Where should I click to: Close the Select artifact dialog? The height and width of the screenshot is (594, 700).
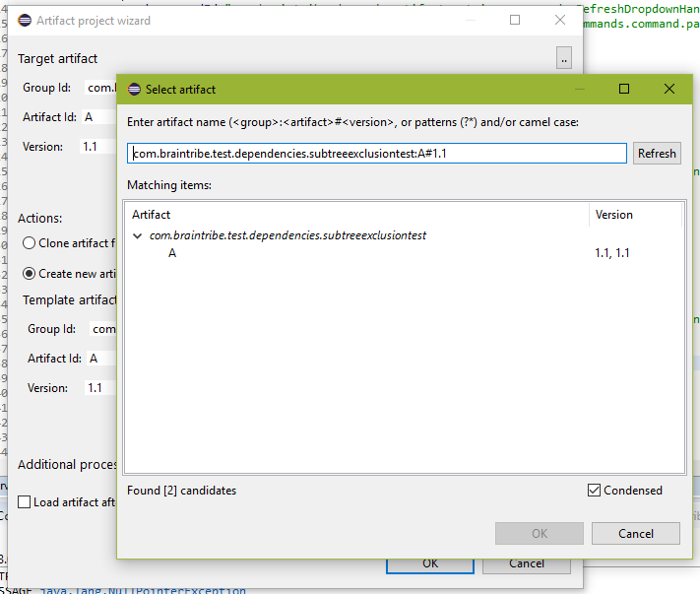[x=669, y=89]
